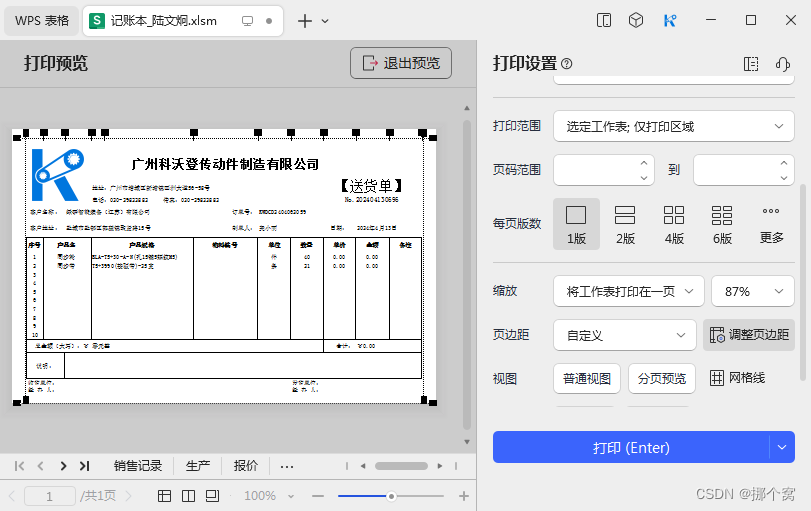
Task: Go to previous sheet tab arrow
Action: (x=40, y=466)
